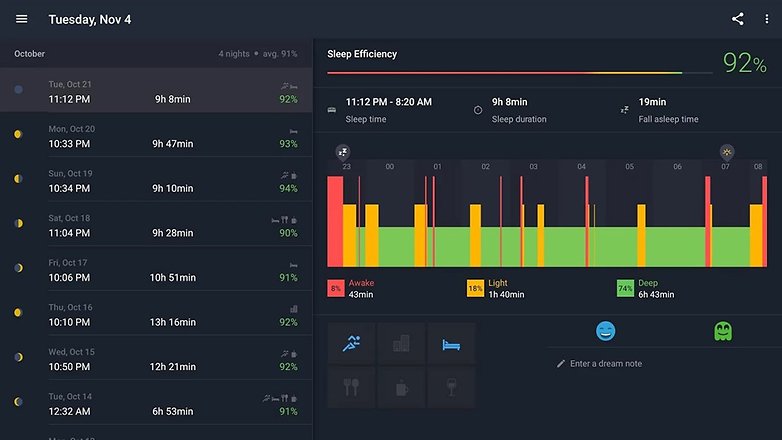The width and height of the screenshot is (782, 440).
Task: Open the three-dot overflow menu
Action: click(767, 19)
